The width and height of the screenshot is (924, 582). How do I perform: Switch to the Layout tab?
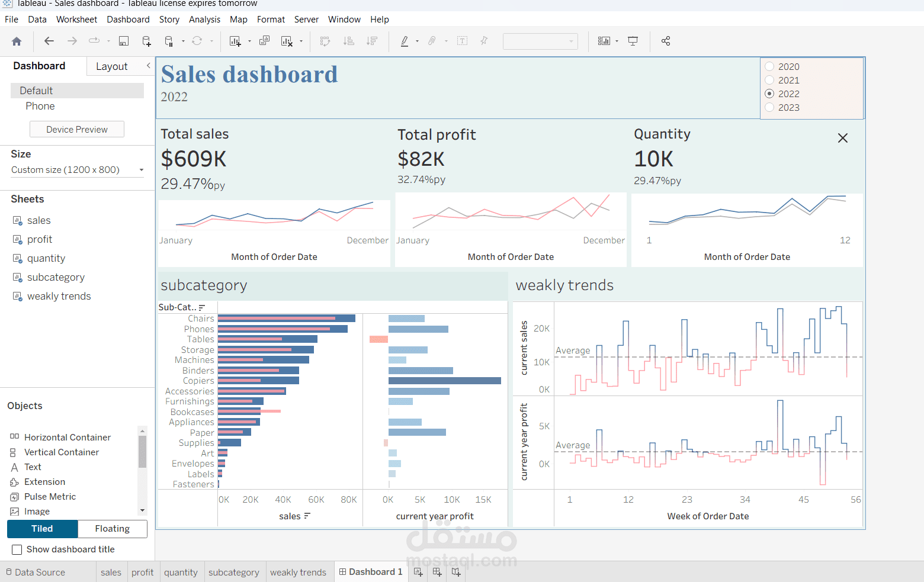tap(111, 66)
